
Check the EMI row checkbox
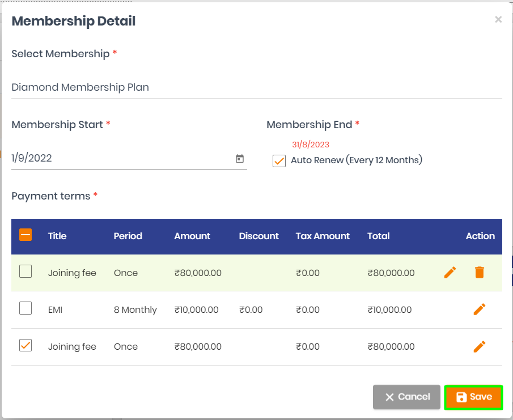coord(26,308)
